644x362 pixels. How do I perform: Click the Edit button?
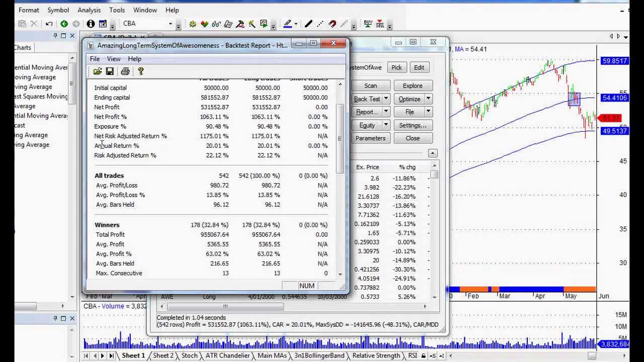tap(419, 67)
